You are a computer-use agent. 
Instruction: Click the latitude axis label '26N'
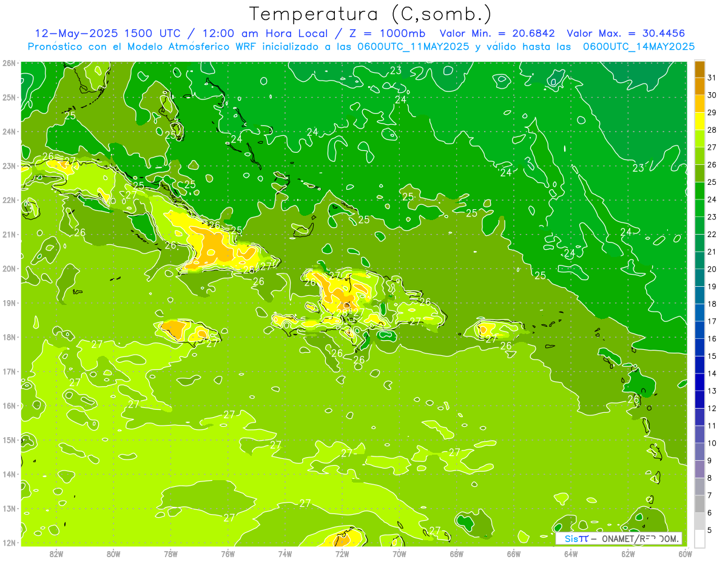point(9,63)
